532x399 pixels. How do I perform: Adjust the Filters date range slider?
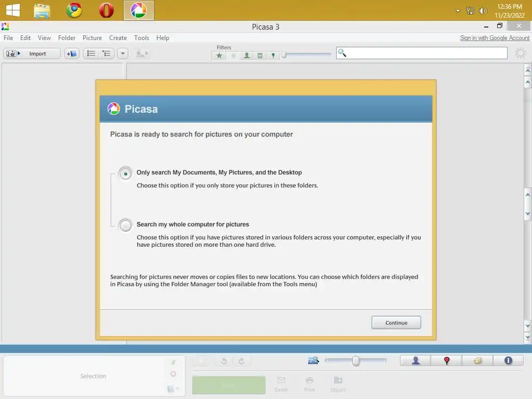click(284, 55)
